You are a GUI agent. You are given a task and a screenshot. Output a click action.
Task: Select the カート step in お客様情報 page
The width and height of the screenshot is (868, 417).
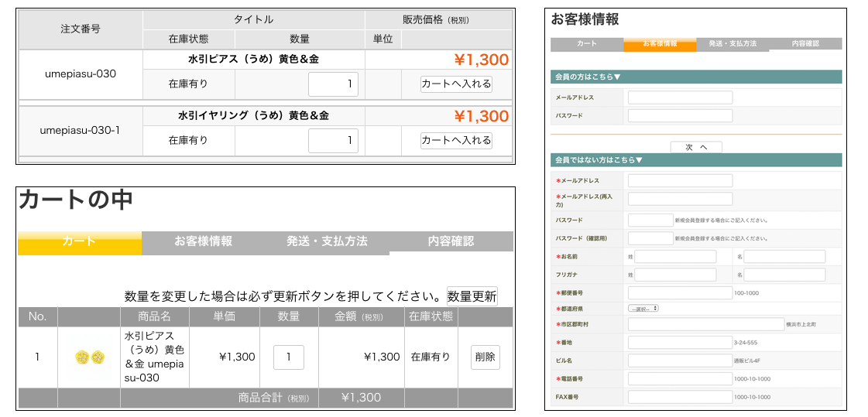pos(587,43)
